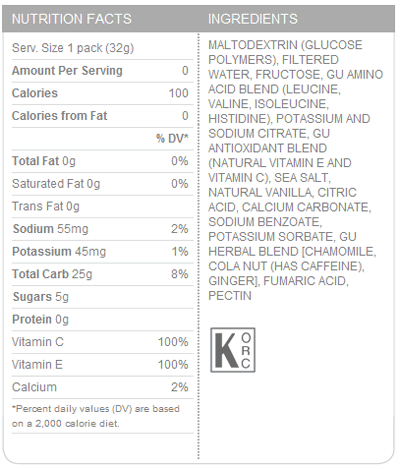Click the Serv. Size 1 pack row

[x=103, y=48]
